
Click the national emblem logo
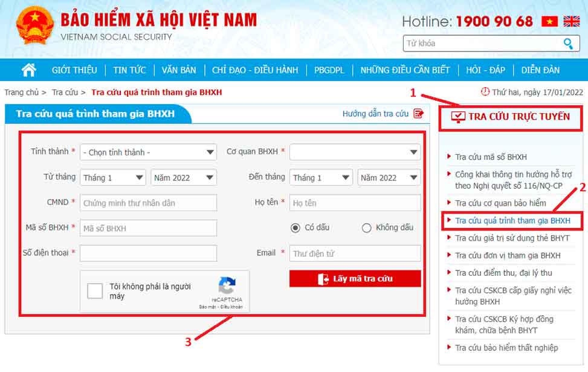click(34, 26)
